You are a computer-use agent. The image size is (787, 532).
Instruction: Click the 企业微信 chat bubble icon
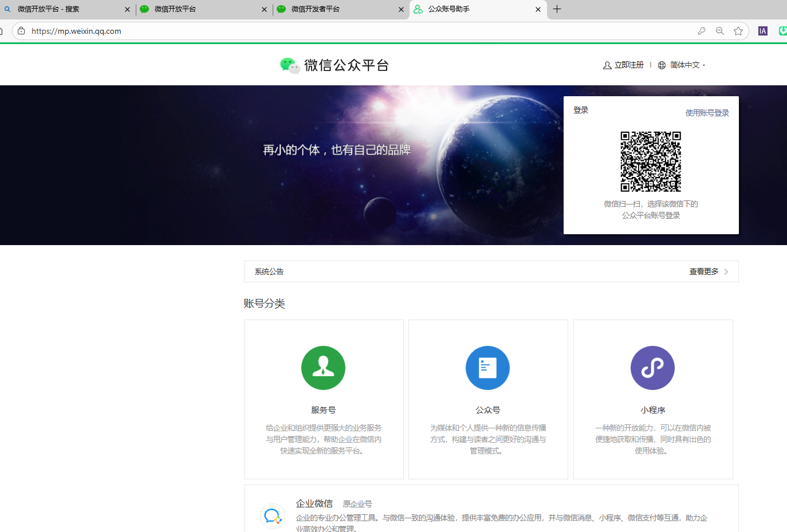pos(273,516)
